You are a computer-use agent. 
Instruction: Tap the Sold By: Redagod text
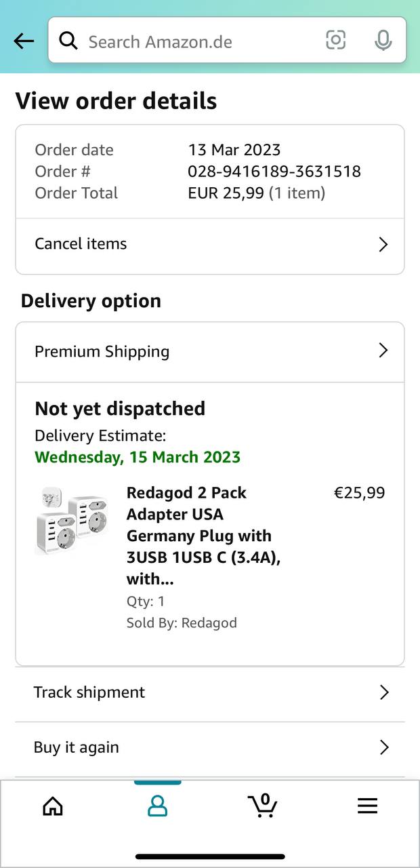182,623
